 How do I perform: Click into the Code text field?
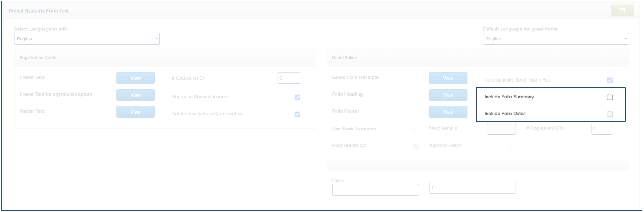point(375,189)
